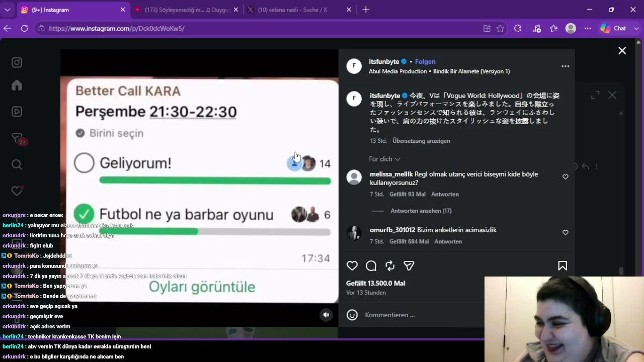644x362 pixels.
Task: Open a new browser tab
Action: coord(366,10)
